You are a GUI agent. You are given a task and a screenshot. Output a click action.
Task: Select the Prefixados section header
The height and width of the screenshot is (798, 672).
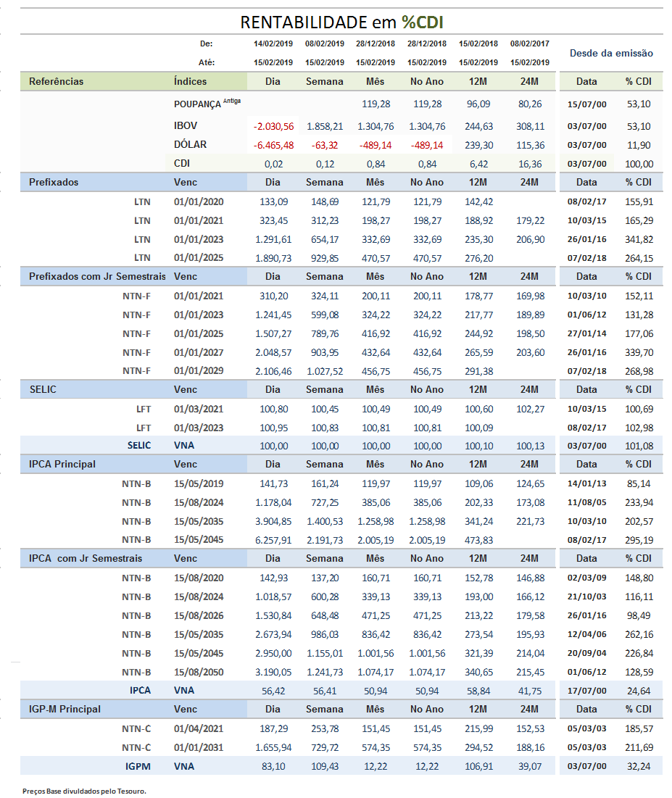click(x=54, y=182)
